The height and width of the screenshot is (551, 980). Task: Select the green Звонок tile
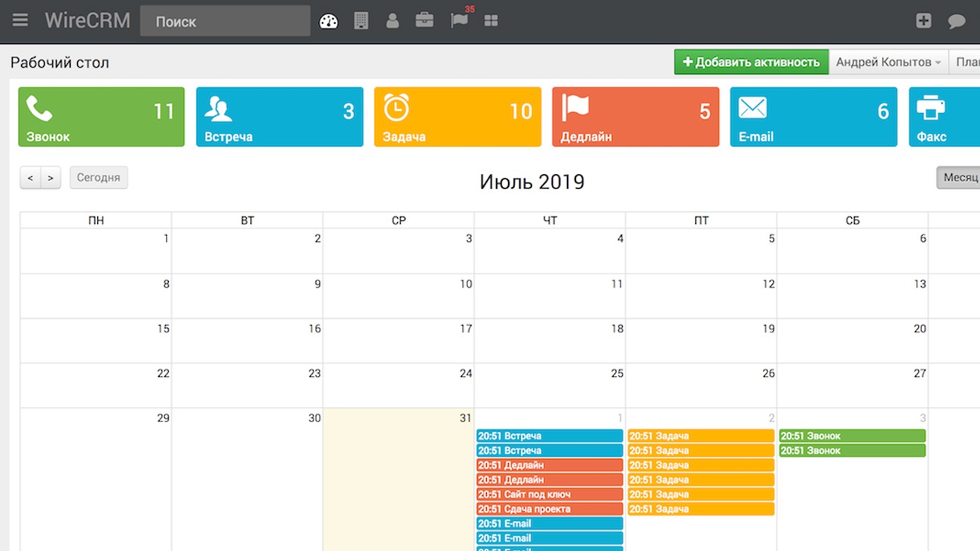(101, 117)
